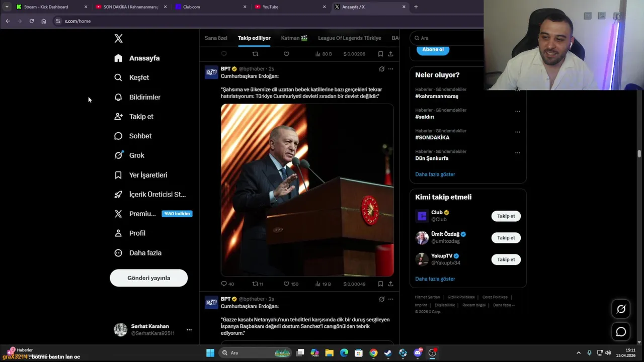
Task: Share the top post with 80 B views
Action: point(390,54)
